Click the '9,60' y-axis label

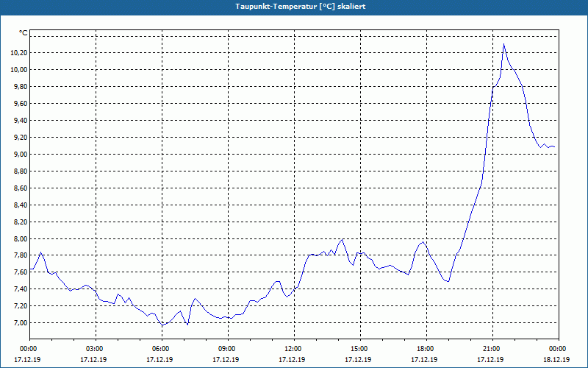pyautogui.click(x=21, y=103)
